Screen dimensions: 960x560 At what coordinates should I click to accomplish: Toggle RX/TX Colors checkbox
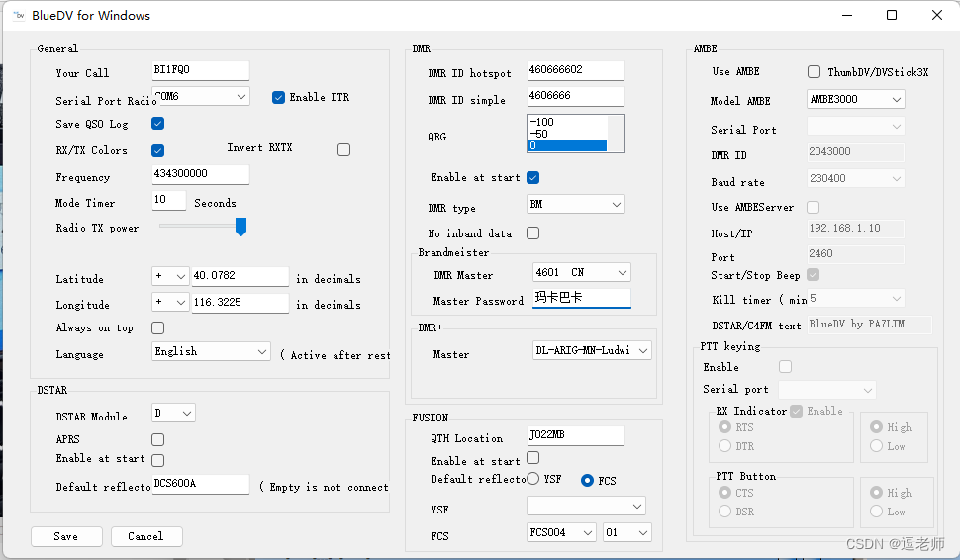158,150
